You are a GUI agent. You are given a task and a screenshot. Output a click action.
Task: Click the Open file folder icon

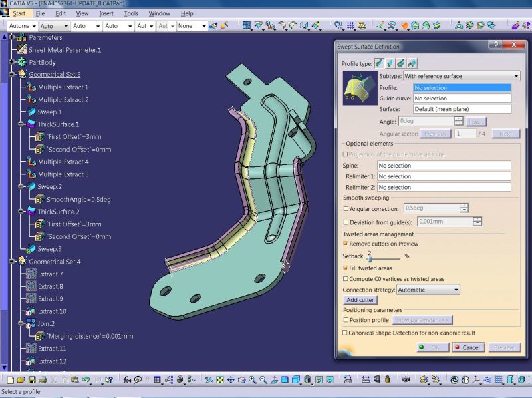pos(21,379)
